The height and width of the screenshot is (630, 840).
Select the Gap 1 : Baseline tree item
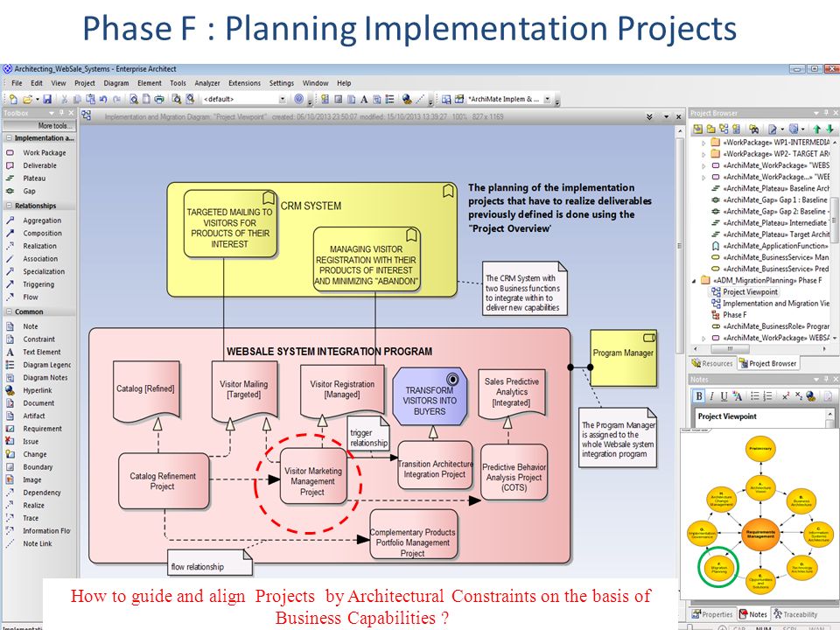[x=770, y=199]
